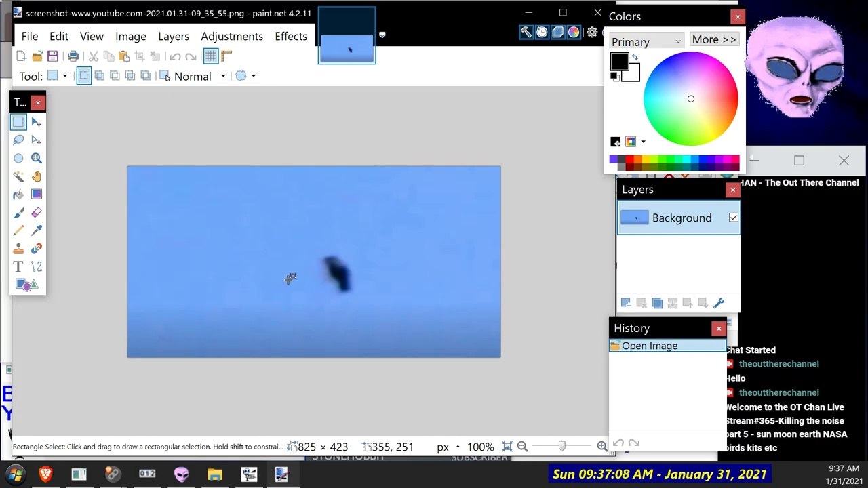Open the Primary color selector dropdown
The height and width of the screenshot is (488, 868).
pos(646,41)
